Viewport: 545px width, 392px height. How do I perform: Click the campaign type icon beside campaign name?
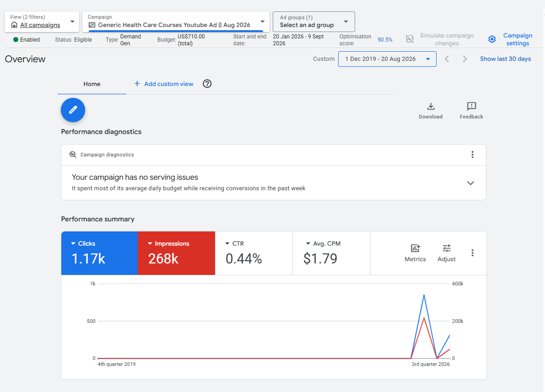92,25
